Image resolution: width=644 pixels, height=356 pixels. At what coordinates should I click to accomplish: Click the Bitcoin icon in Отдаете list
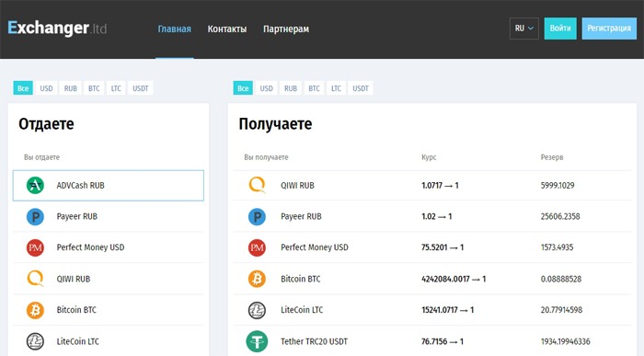pyautogui.click(x=35, y=310)
